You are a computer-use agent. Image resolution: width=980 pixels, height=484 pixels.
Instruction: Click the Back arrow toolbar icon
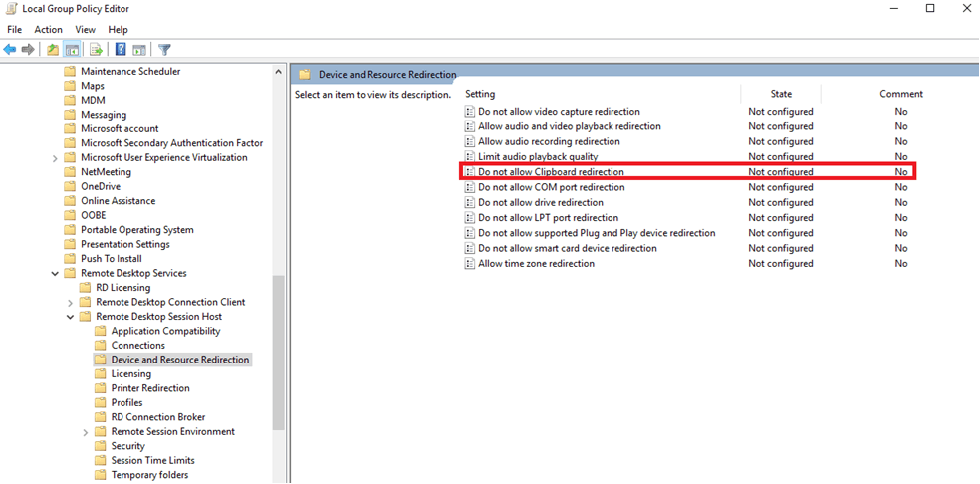point(9,50)
